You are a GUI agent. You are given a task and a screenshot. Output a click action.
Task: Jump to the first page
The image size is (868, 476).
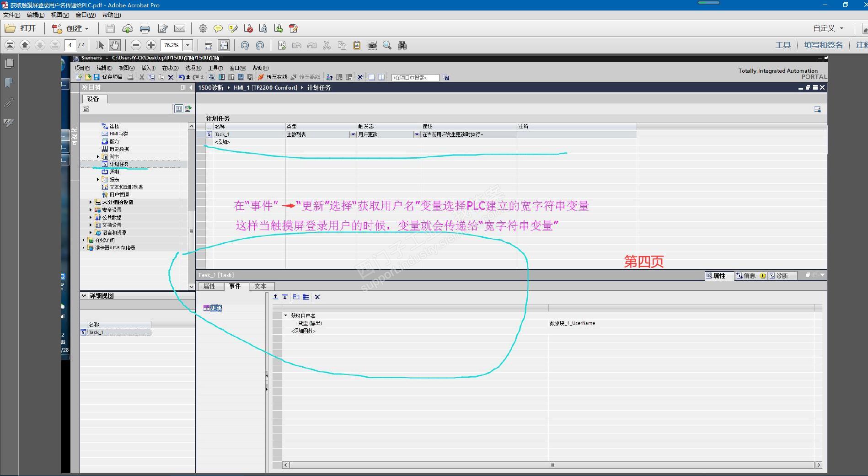click(10, 45)
